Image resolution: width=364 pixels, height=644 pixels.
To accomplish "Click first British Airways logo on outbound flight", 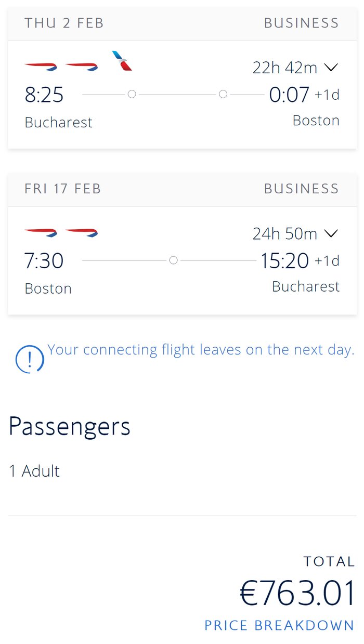I will click(x=41, y=67).
